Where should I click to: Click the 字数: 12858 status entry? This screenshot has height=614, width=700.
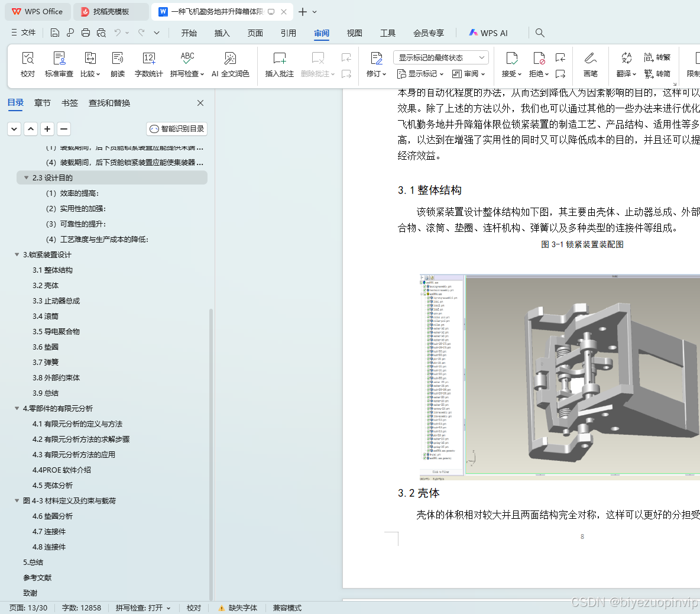pyautogui.click(x=81, y=607)
